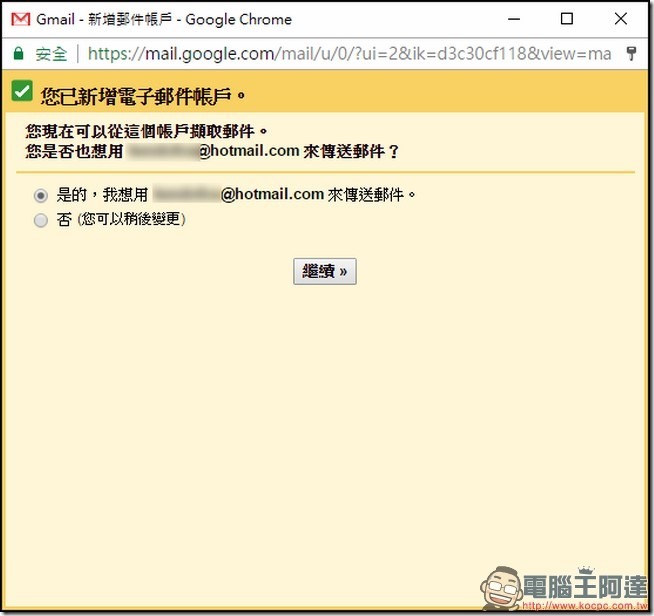Click the 繼續 » button
Image resolution: width=654 pixels, height=616 pixels.
324,272
